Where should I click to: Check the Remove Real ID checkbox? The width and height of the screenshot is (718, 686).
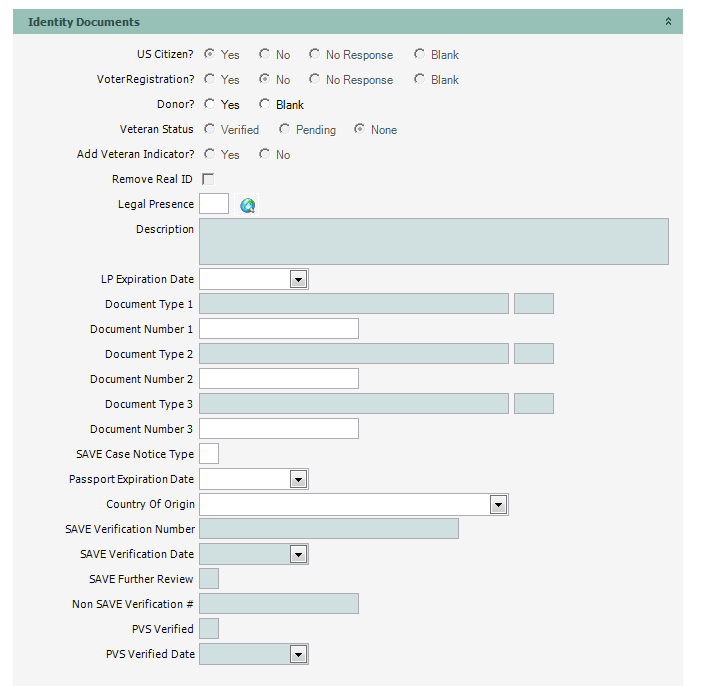pos(208,180)
